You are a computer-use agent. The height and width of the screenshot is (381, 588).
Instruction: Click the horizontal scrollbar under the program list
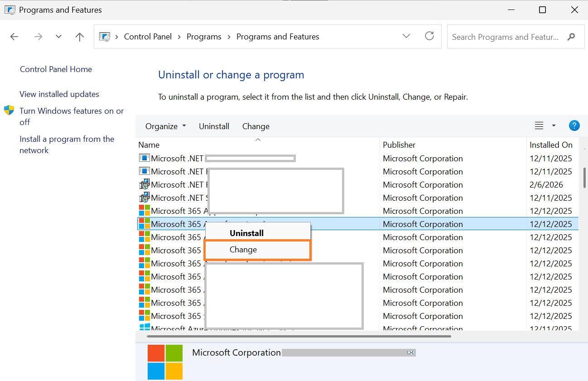tap(299, 336)
